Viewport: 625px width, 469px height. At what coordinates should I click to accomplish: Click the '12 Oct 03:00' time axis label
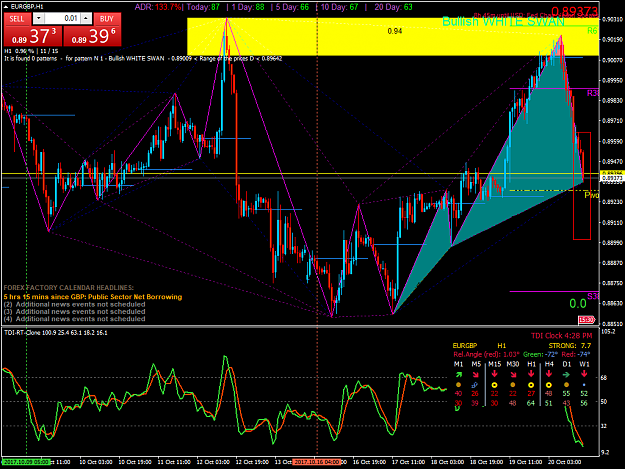213,462
